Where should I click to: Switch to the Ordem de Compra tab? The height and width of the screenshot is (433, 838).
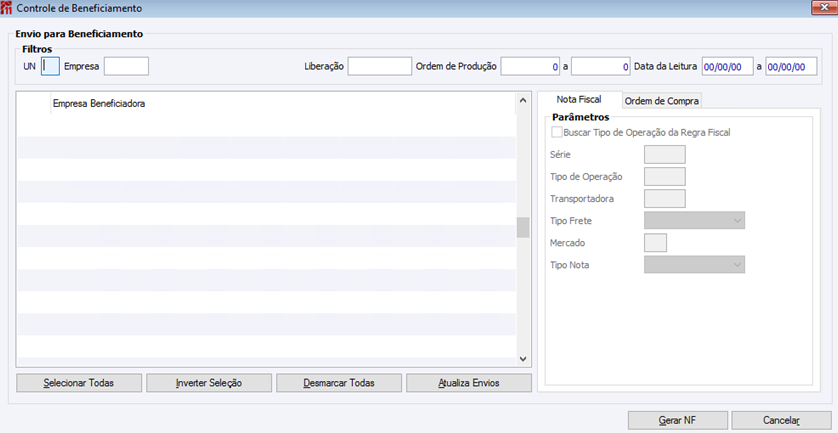pos(662,100)
